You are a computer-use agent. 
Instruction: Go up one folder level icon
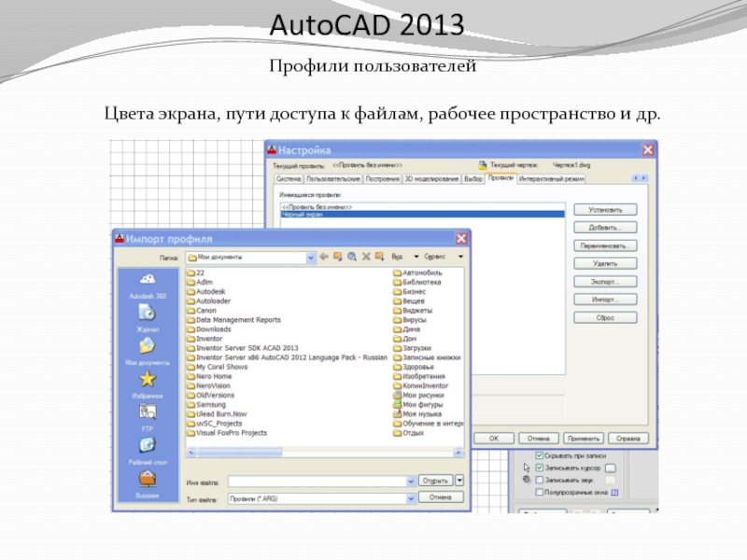(338, 257)
